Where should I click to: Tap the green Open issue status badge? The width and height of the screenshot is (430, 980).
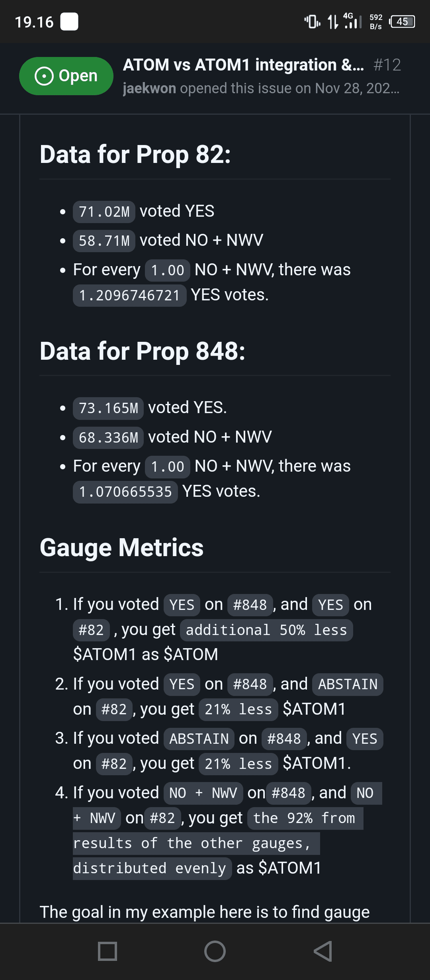66,76
